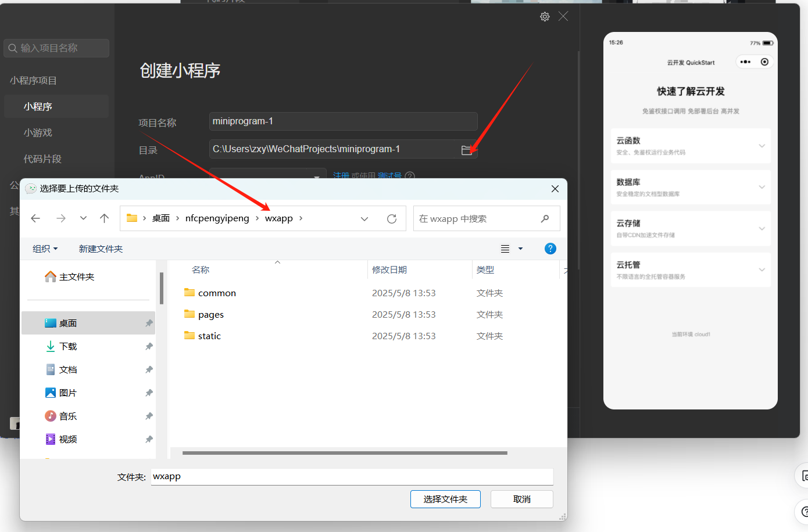The image size is (808, 532).
Task: Open the view options dropdown arrow
Action: 520,249
